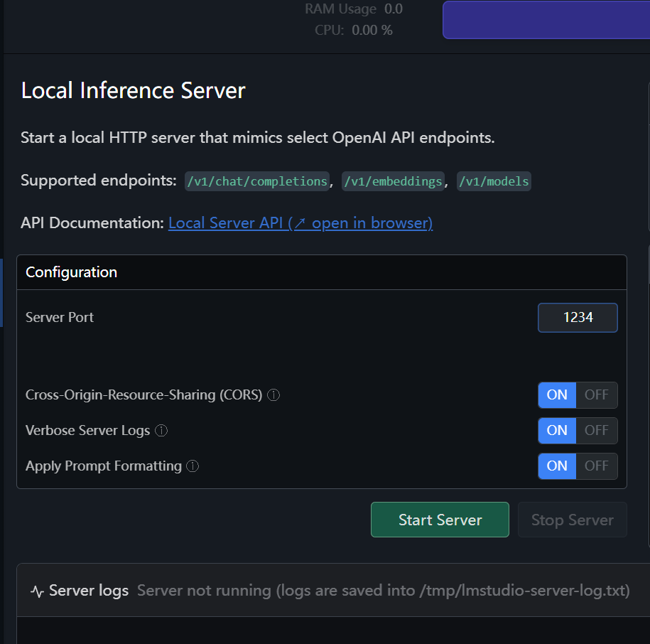Viewport: 650px width, 644px height.
Task: Click the Server logs panel title
Action: (89, 591)
